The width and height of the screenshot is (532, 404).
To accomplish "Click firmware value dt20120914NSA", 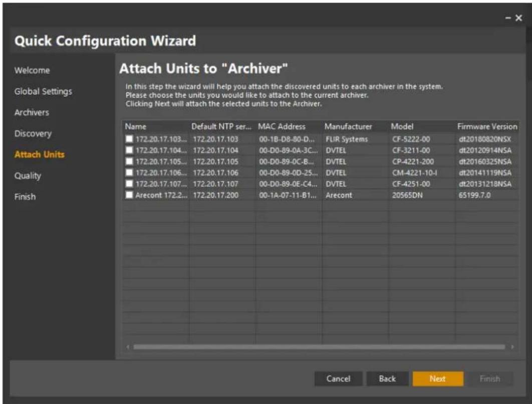I will pos(485,151).
